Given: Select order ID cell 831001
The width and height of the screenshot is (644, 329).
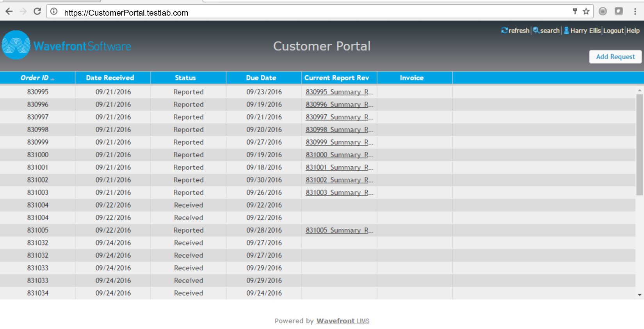Looking at the screenshot, I should [38, 167].
